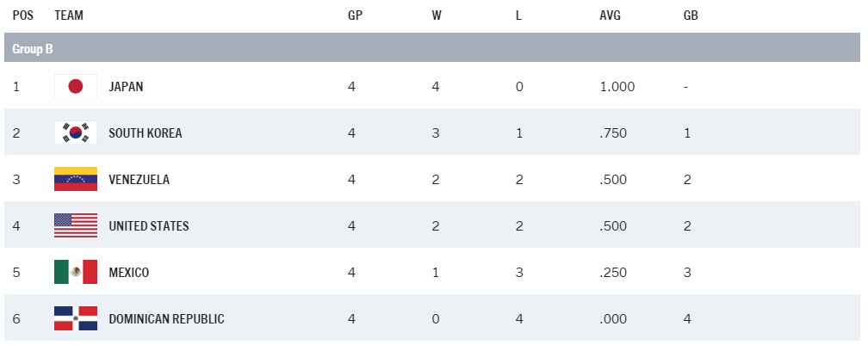
Task: Click the South Korea flag icon
Action: click(76, 132)
